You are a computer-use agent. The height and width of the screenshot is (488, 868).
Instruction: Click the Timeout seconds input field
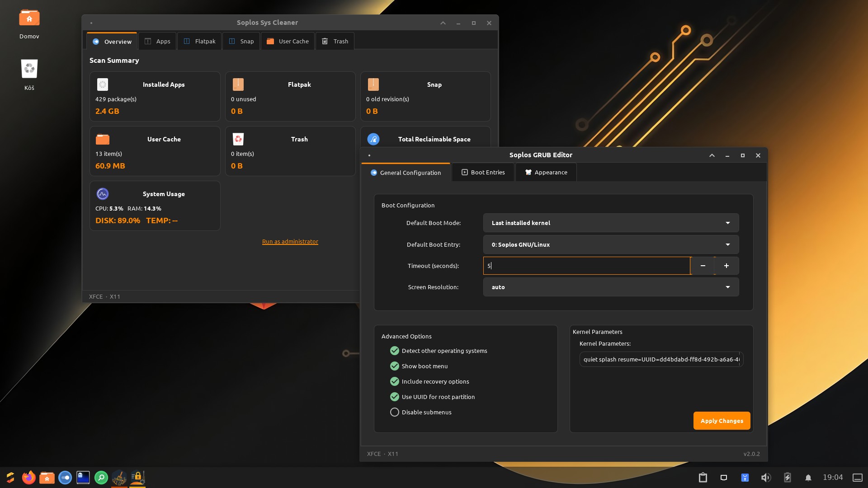point(587,266)
